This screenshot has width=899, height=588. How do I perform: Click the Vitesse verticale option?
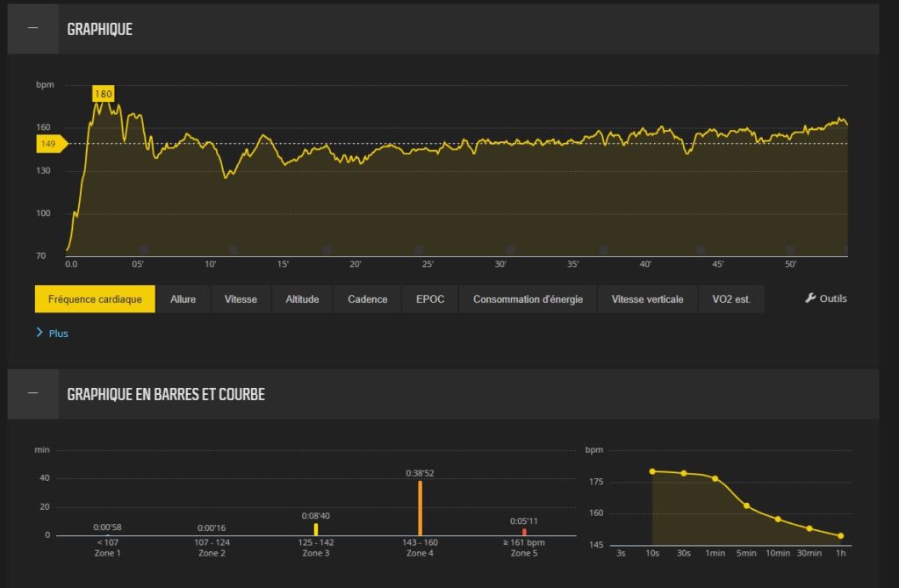[x=647, y=299]
